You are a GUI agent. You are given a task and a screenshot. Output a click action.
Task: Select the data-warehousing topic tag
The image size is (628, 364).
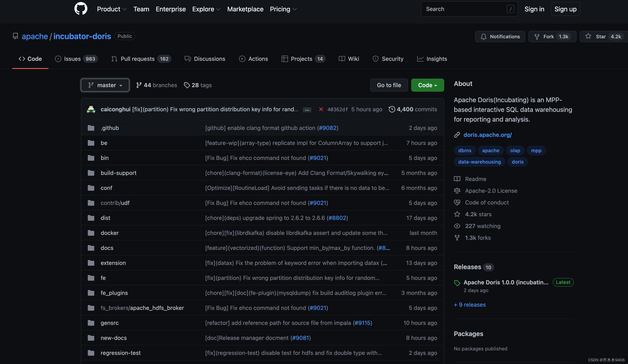(479, 162)
